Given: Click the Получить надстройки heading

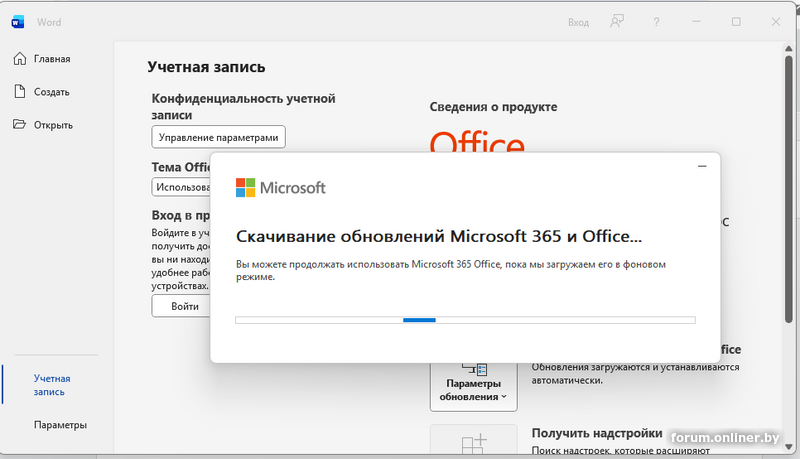Looking at the screenshot, I should pos(597,434).
